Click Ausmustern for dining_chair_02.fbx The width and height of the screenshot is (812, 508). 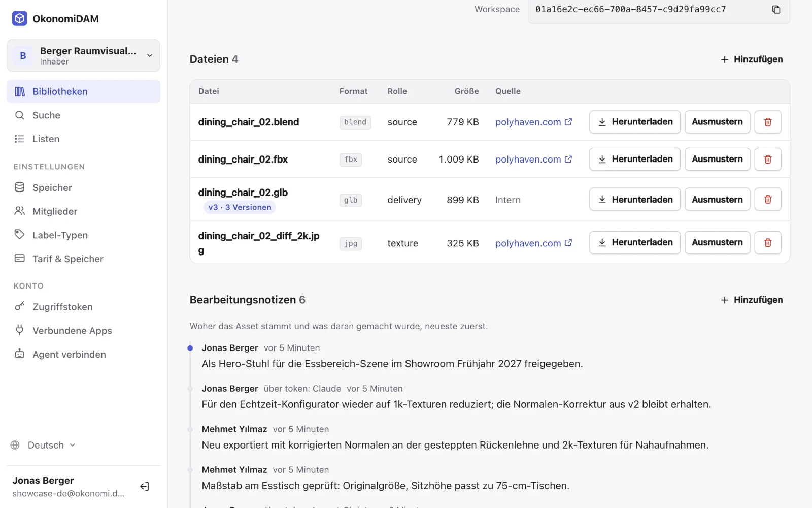[717, 159]
